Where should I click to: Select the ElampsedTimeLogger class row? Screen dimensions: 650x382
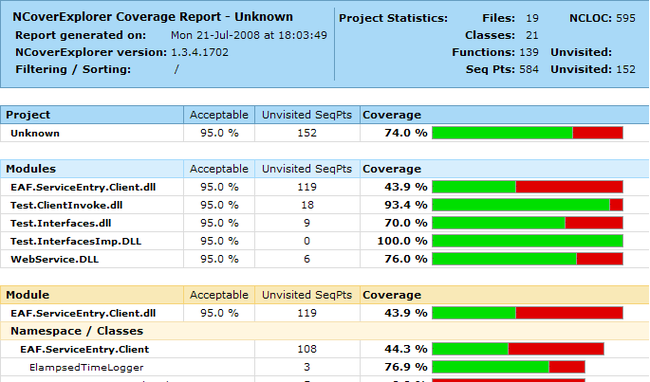(x=86, y=367)
